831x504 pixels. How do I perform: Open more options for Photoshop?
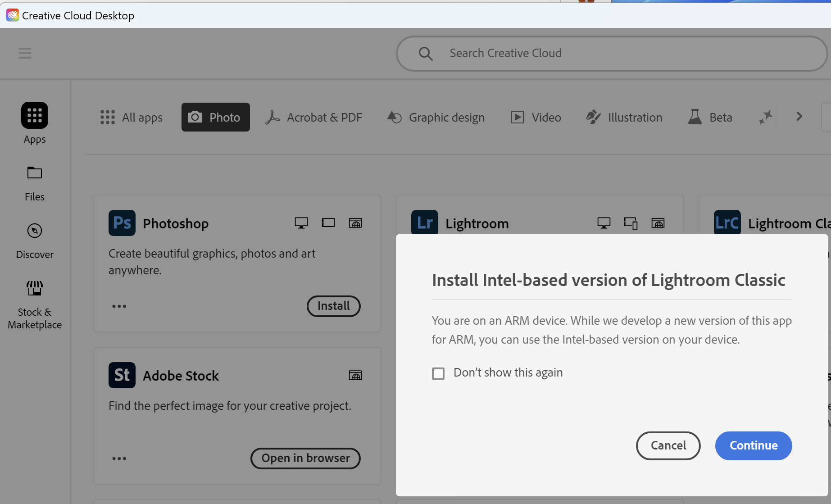click(119, 306)
